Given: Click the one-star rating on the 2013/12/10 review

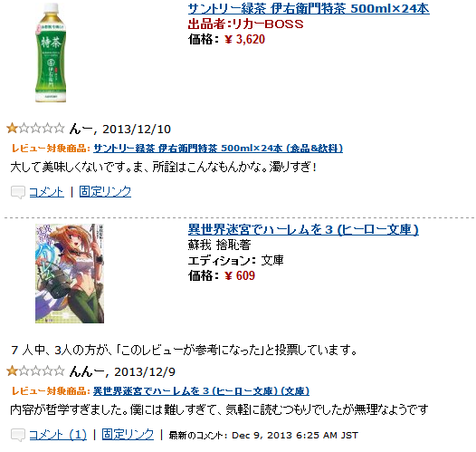Looking at the screenshot, I should [35, 129].
